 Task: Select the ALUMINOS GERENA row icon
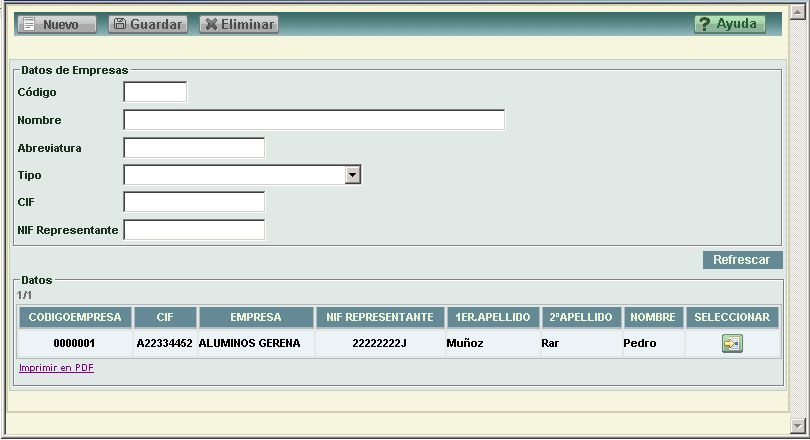(732, 344)
